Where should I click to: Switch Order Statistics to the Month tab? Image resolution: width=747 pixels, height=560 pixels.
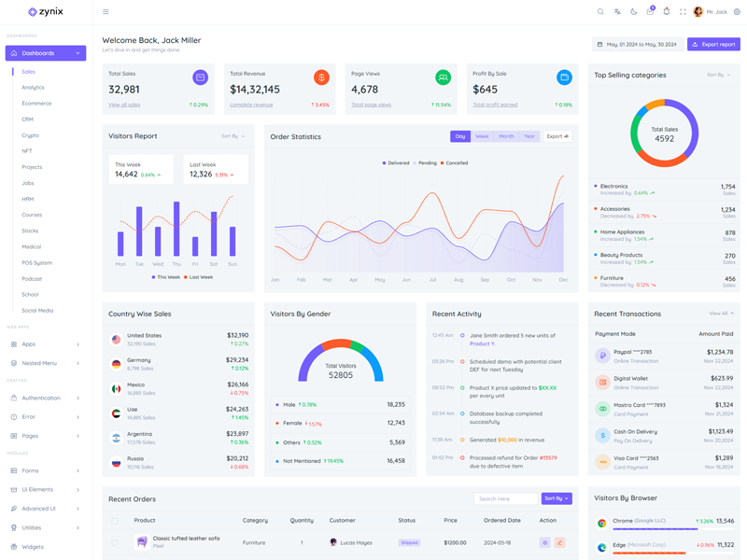[x=506, y=136]
